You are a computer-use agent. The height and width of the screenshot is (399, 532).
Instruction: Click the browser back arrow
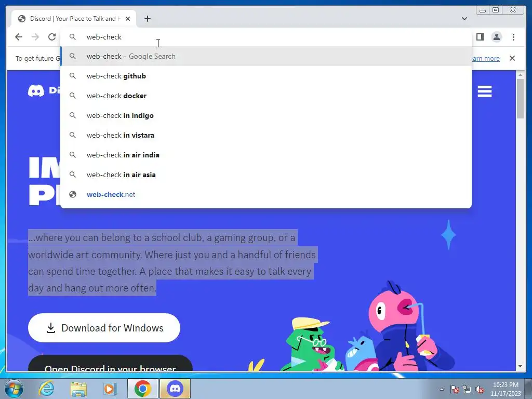click(x=19, y=37)
